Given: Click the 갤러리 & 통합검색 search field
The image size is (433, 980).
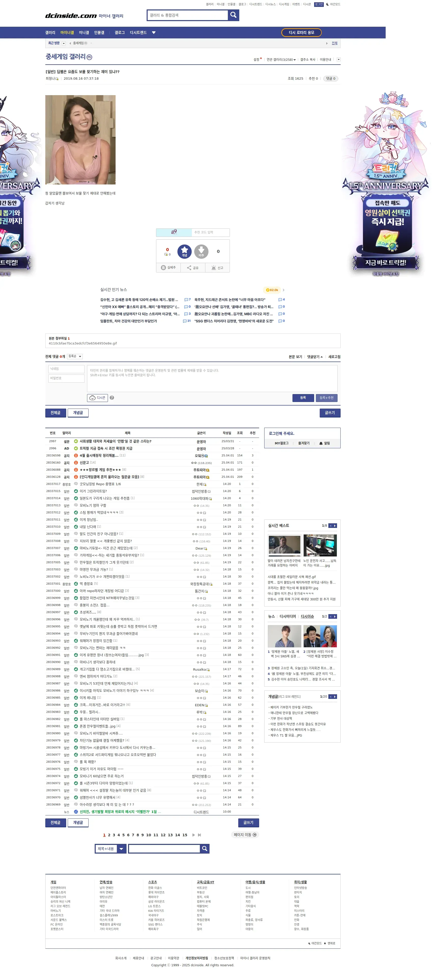Looking at the screenshot, I should [x=188, y=15].
